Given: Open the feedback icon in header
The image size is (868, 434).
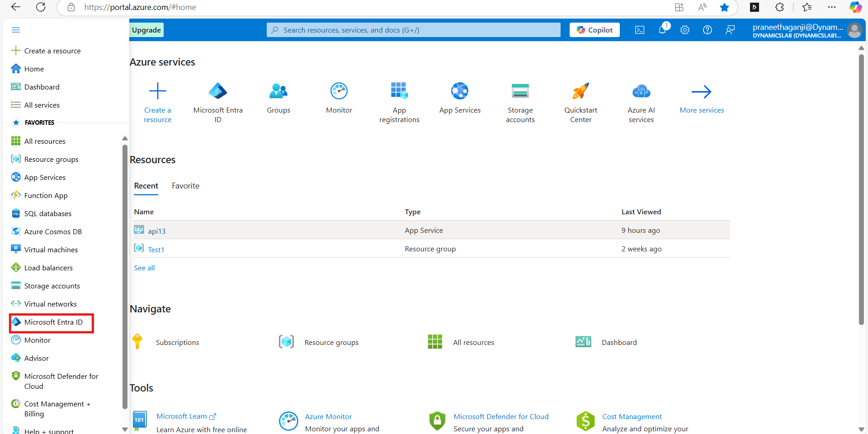Looking at the screenshot, I should coord(730,30).
